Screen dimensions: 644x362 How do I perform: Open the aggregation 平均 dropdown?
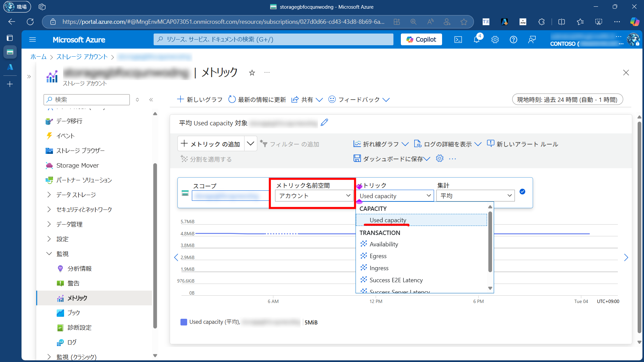coord(475,196)
